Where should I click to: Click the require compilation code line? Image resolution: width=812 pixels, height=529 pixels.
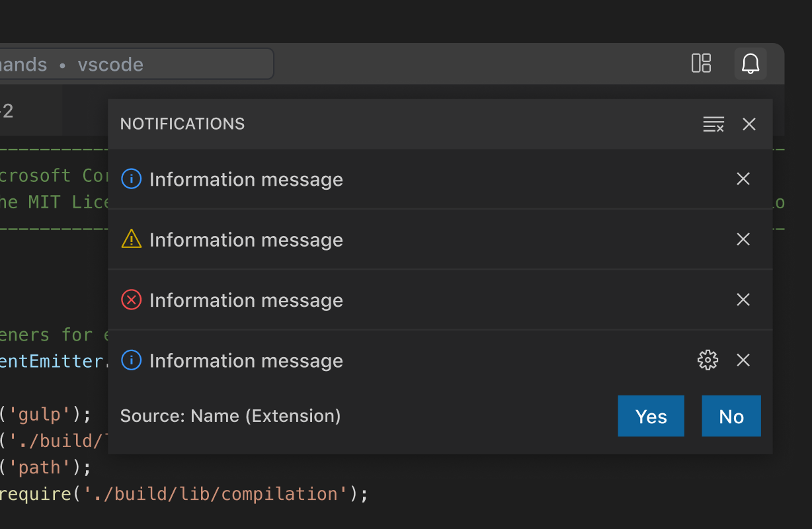pos(185,493)
